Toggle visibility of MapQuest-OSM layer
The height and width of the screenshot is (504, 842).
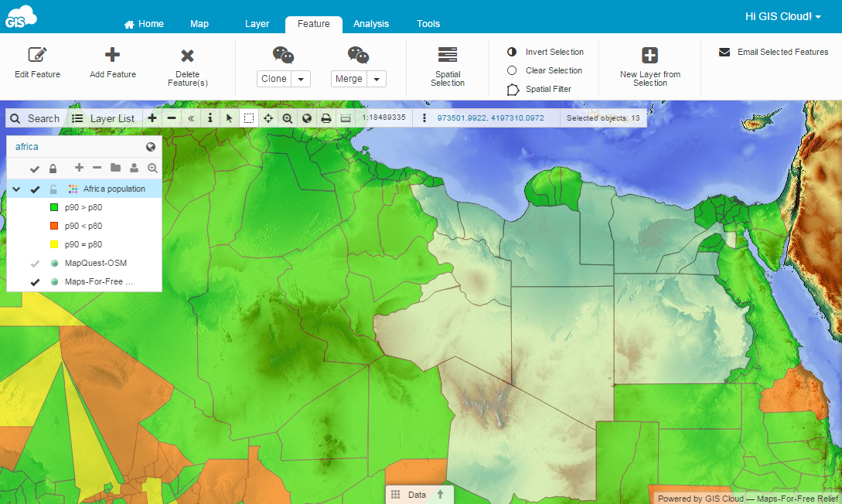point(34,264)
